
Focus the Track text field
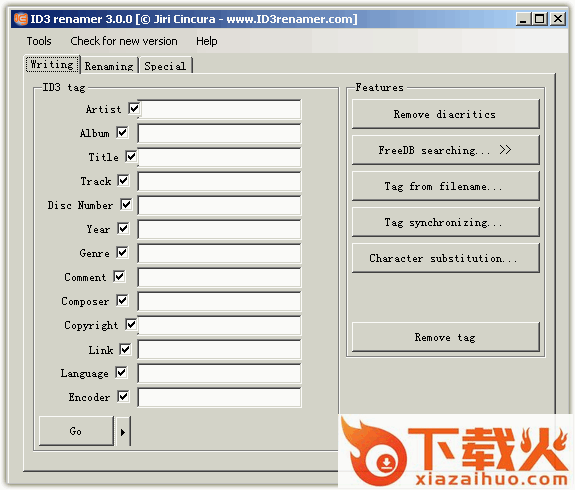pyautogui.click(x=219, y=181)
